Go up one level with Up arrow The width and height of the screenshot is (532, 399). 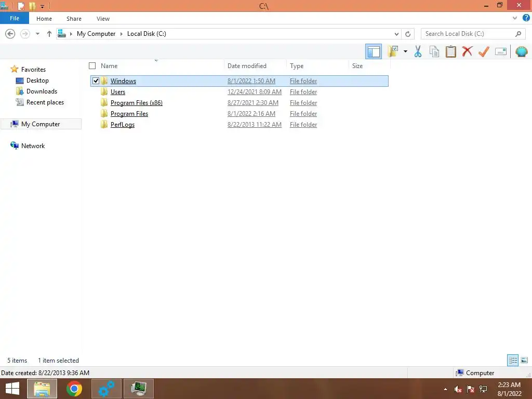click(x=49, y=34)
